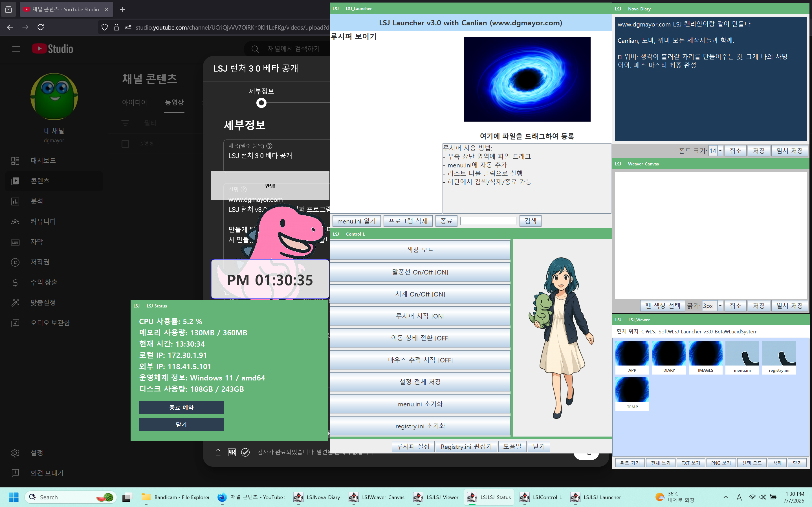The image size is (812, 507).
Task: Click the launcher search text field
Action: (x=488, y=221)
